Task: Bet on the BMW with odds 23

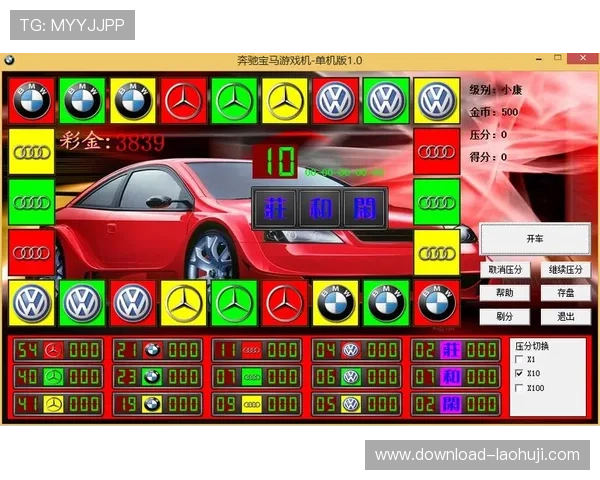Action: (152, 377)
